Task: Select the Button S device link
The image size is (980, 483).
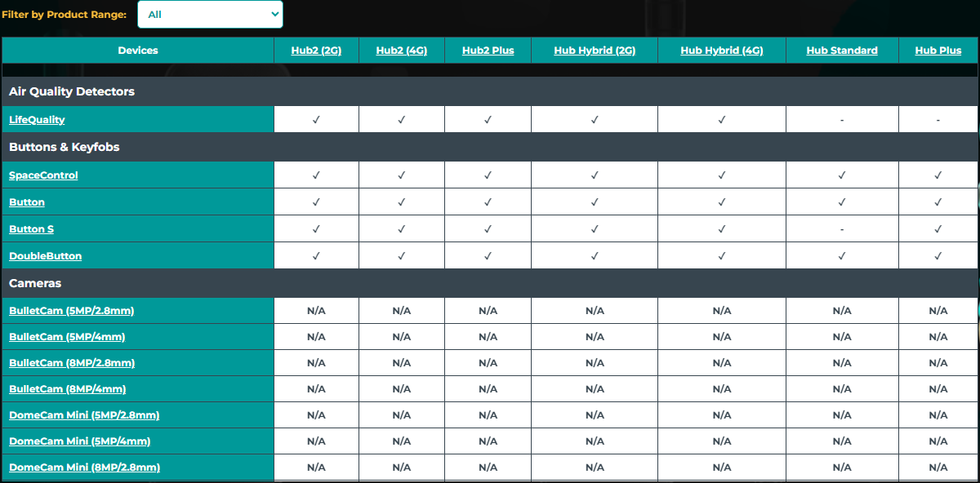Action: pyautogui.click(x=31, y=229)
